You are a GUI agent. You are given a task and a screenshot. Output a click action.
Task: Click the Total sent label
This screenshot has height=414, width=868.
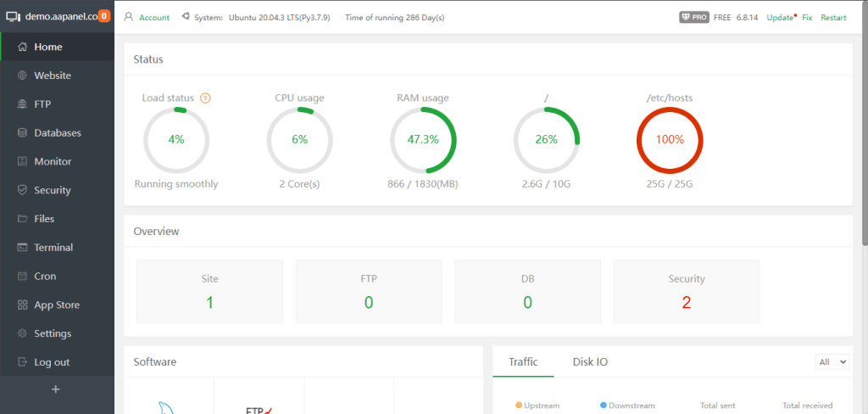717,406
